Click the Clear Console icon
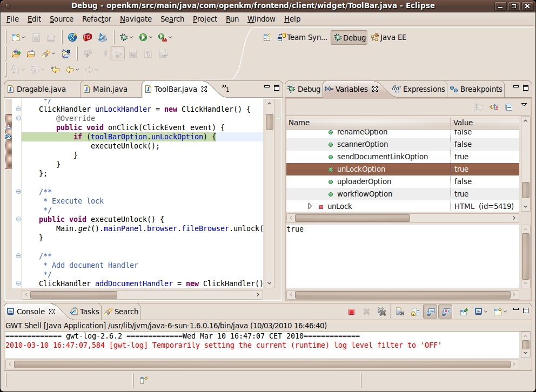Image resolution: width=536 pixels, height=392 pixels. (400, 312)
